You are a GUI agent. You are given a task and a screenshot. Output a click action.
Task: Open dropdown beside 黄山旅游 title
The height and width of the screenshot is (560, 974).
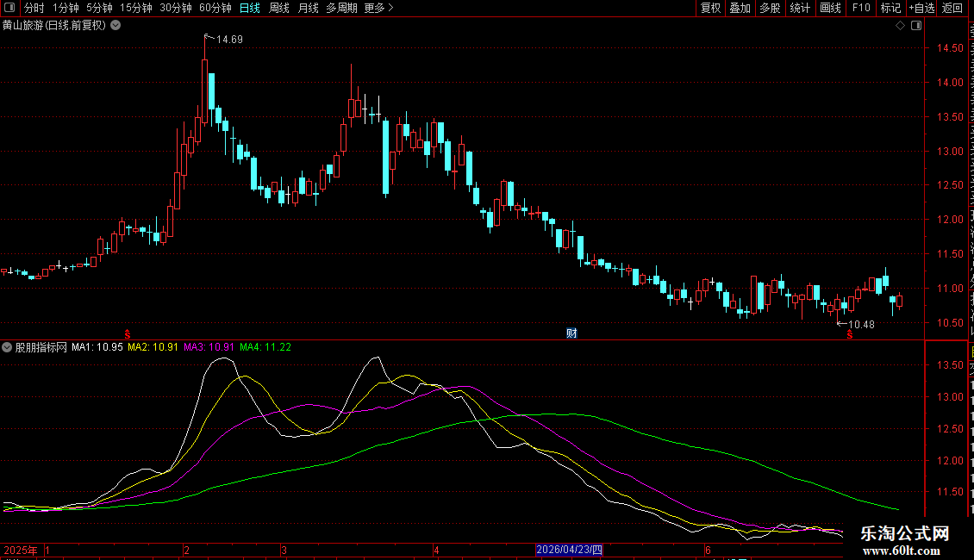[x=116, y=26]
